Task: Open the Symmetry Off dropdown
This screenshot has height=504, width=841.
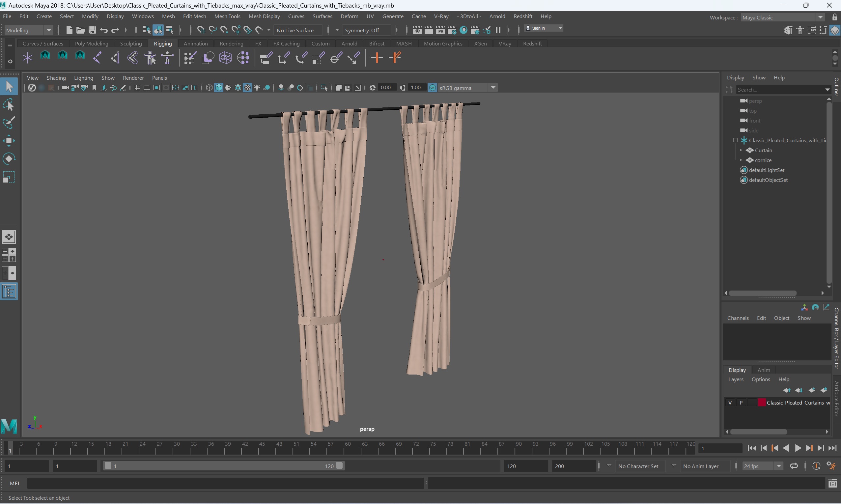Action: tap(366, 30)
